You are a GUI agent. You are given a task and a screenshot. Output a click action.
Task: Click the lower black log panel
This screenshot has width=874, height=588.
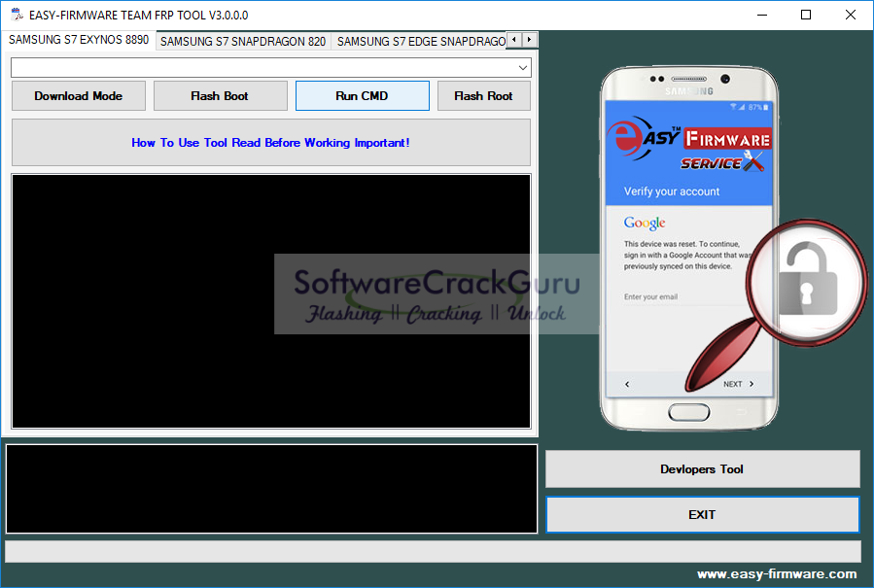pyautogui.click(x=271, y=489)
